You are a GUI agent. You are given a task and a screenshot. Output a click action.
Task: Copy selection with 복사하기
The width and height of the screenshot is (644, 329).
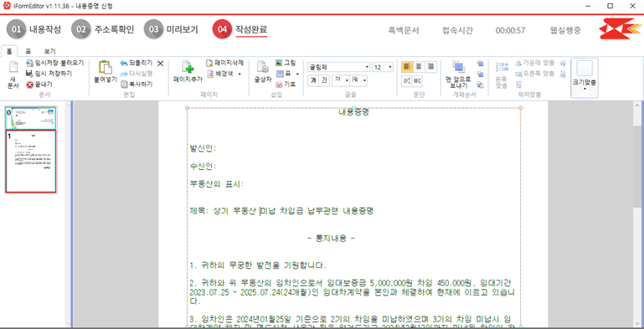click(x=137, y=85)
